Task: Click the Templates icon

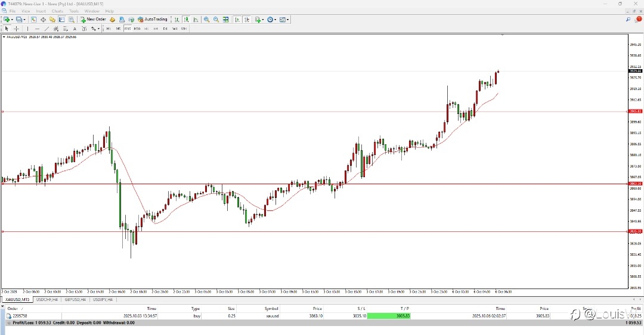Action: pos(283,19)
